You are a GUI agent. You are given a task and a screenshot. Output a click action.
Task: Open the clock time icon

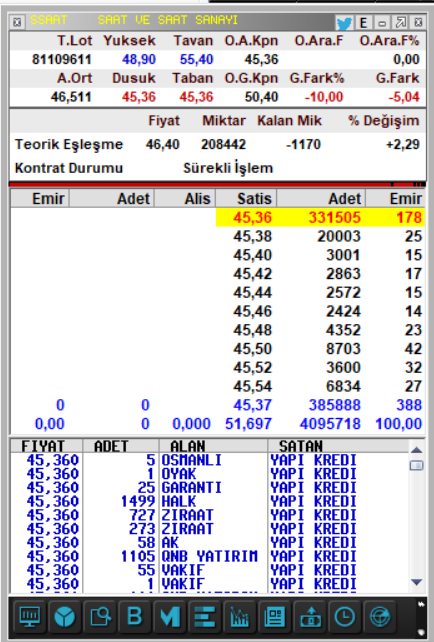point(344,617)
